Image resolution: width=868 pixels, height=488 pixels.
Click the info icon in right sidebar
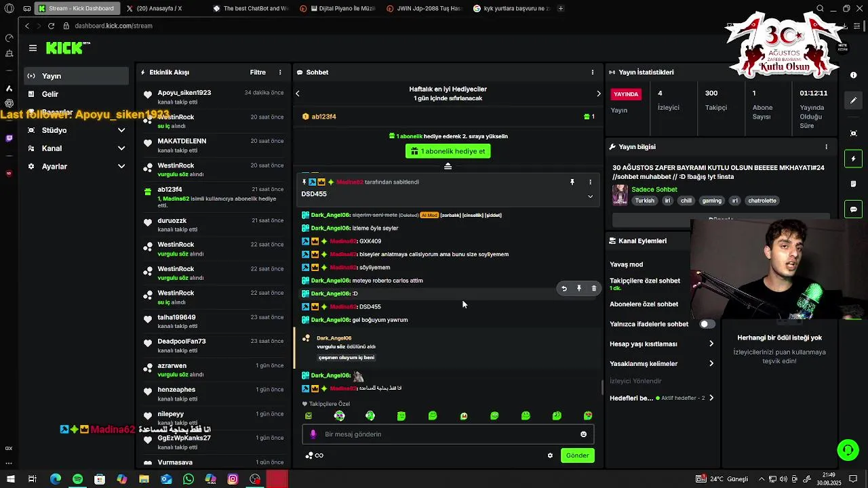pyautogui.click(x=854, y=75)
